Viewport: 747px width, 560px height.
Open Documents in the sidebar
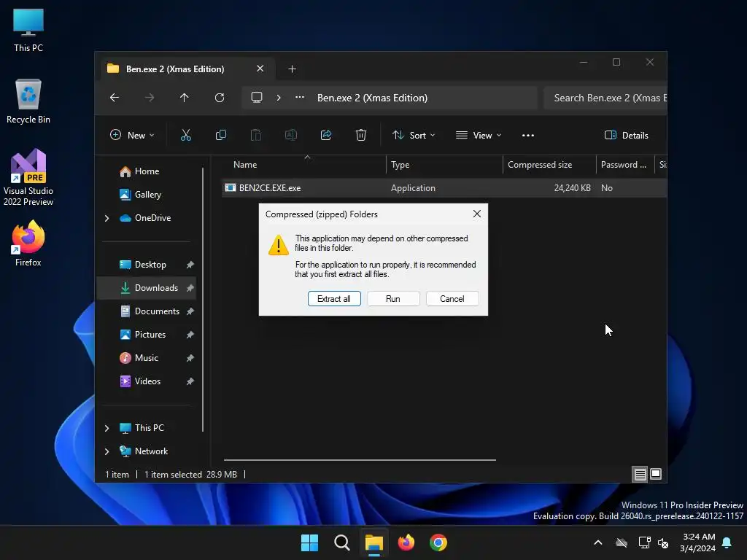158,311
